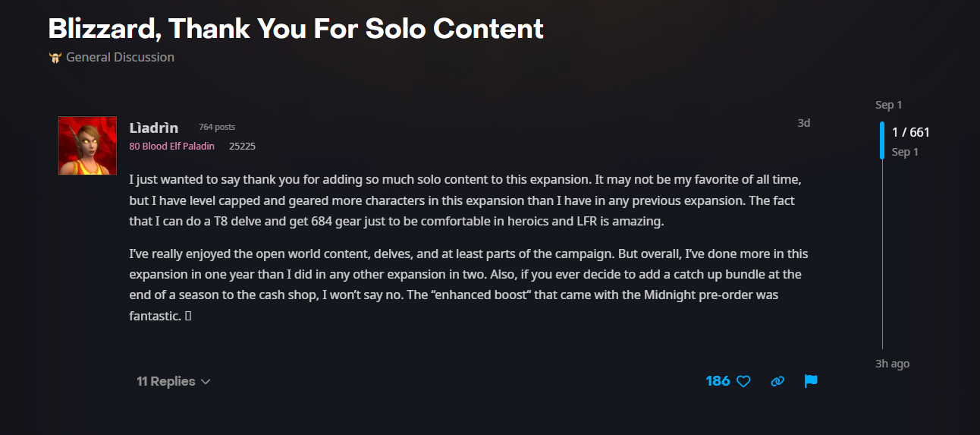Screen dimensions: 980x435
Task: Like the post with the heart icon
Action: coord(743,381)
